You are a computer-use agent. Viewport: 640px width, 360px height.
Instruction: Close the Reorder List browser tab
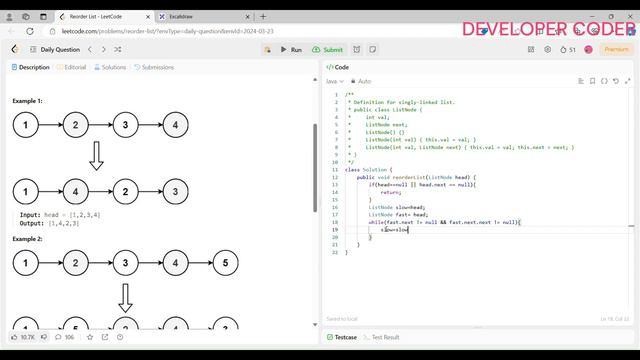148,17
